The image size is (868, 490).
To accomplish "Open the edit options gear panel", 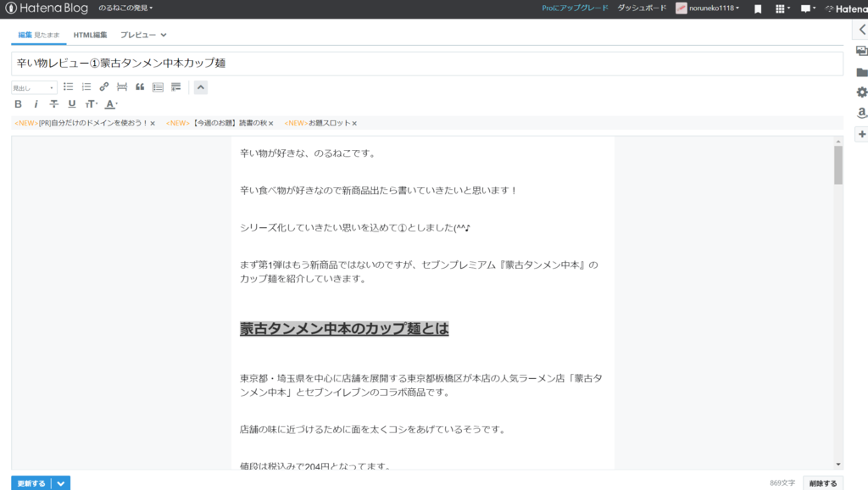I will point(861,92).
